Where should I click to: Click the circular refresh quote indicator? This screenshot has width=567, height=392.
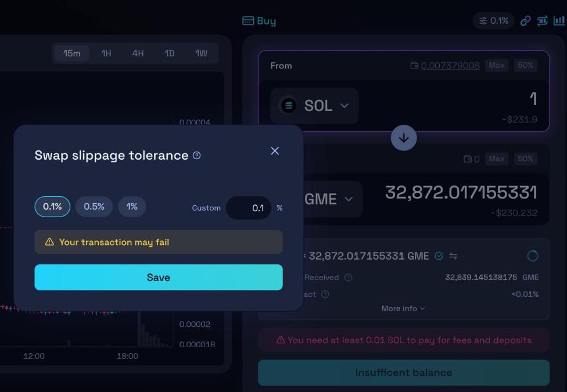point(532,256)
